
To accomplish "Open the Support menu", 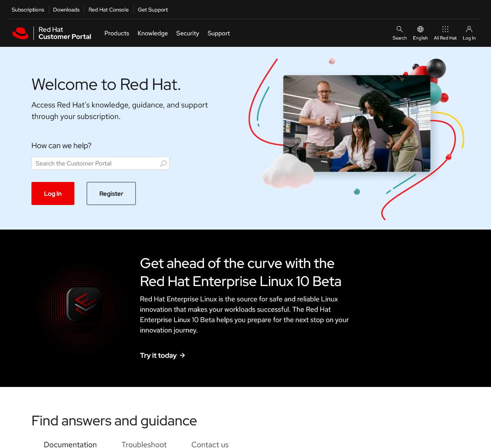I will pyautogui.click(x=218, y=33).
